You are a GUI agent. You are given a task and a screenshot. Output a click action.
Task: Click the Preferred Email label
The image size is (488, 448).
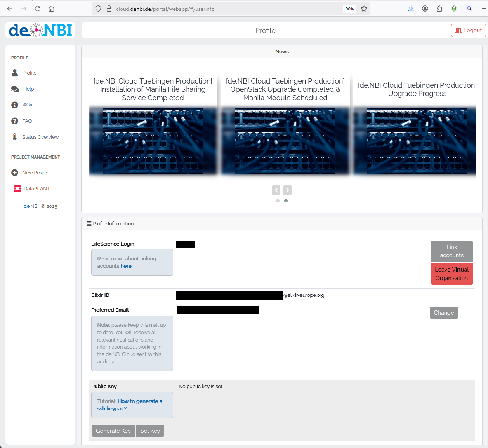coord(110,310)
